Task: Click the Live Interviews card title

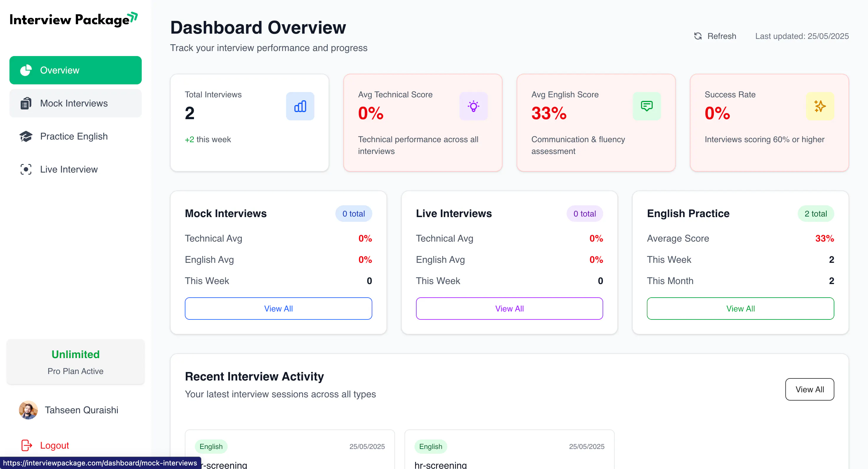Action: [454, 214]
